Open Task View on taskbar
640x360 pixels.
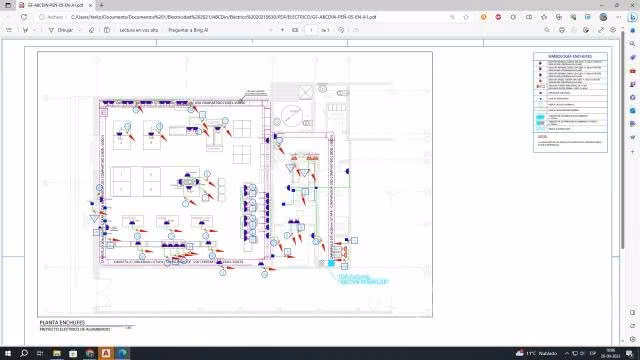[40, 353]
